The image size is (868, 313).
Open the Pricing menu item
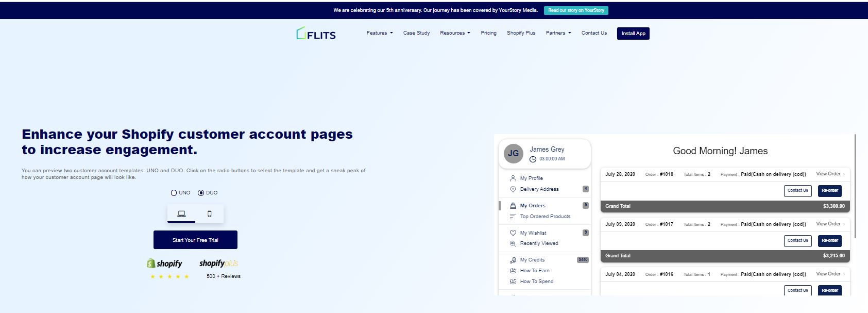[488, 33]
